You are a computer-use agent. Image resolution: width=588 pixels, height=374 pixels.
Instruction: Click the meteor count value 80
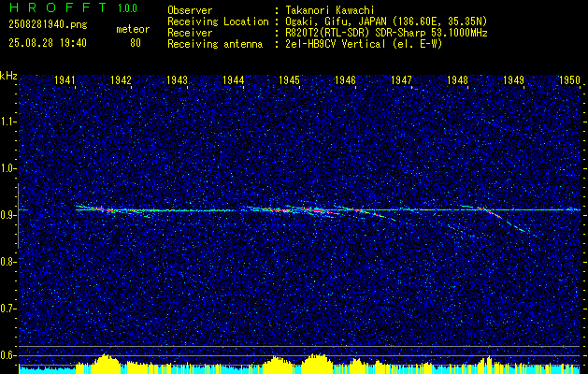(x=135, y=43)
